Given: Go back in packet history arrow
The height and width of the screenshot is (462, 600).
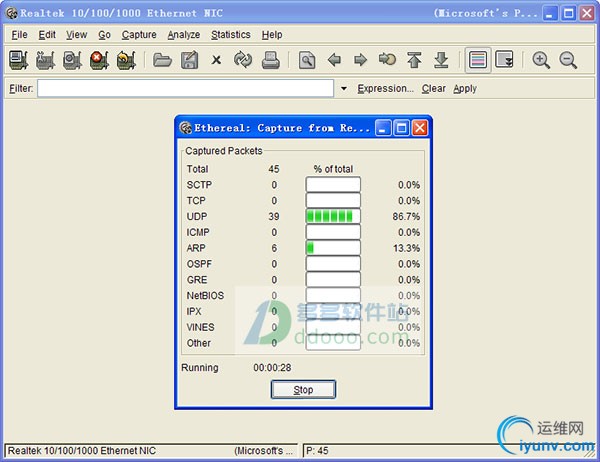Looking at the screenshot, I should point(334,60).
